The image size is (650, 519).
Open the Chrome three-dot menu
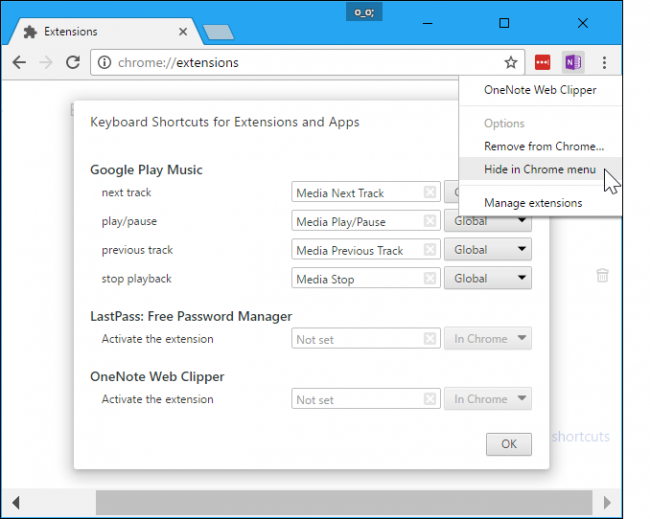[604, 63]
